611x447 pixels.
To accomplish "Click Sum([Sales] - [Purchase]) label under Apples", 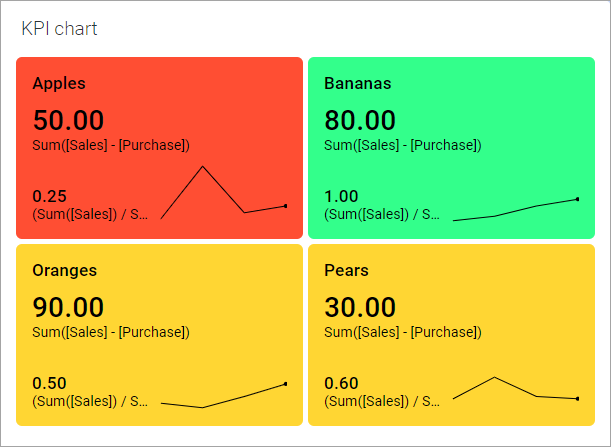I will click(111, 145).
